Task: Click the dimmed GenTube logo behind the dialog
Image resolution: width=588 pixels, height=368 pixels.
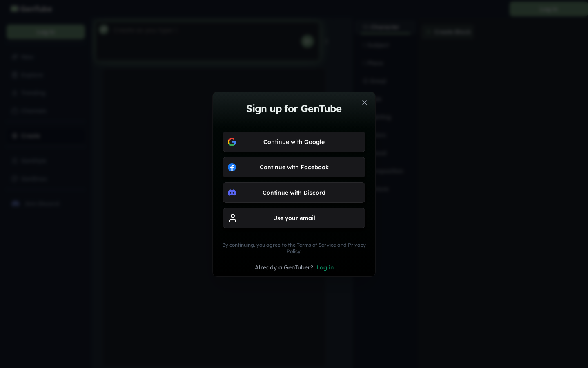Action: tap(32, 9)
